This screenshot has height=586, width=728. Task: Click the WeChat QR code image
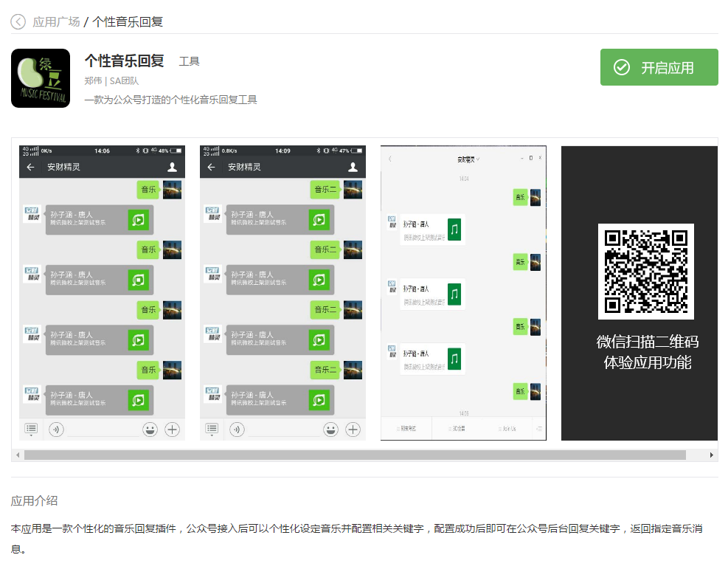pyautogui.click(x=646, y=272)
